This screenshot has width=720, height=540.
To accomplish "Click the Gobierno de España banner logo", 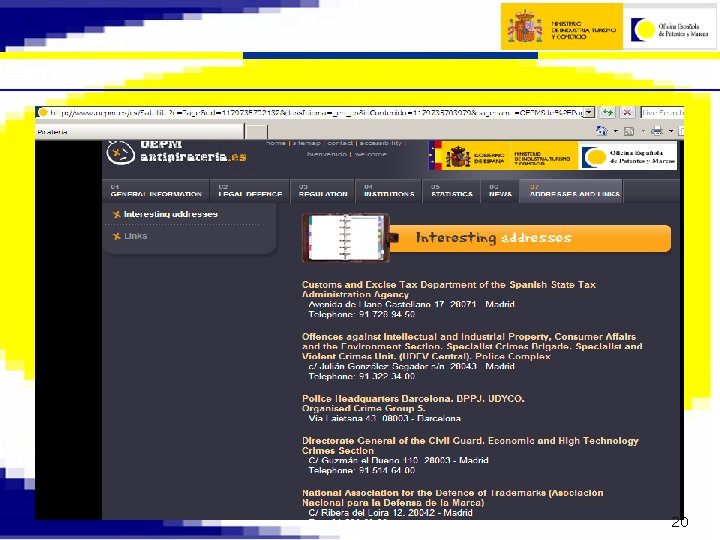I will [x=469, y=156].
